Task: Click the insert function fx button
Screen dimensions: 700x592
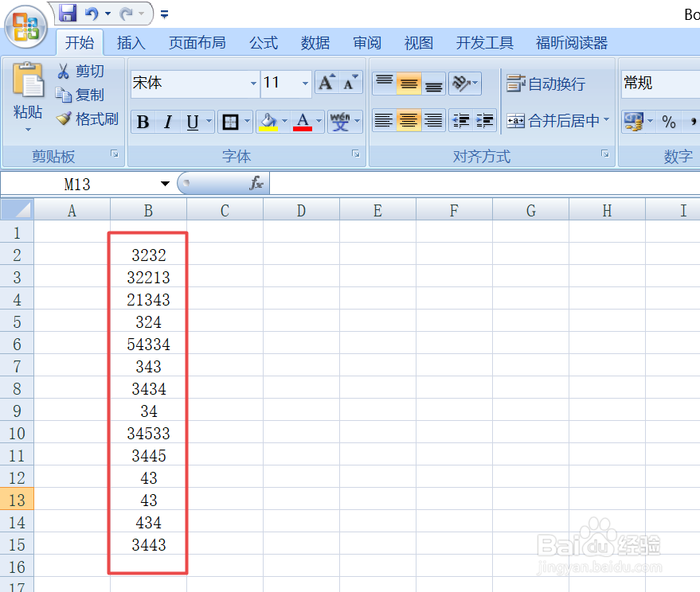Action: (256, 183)
